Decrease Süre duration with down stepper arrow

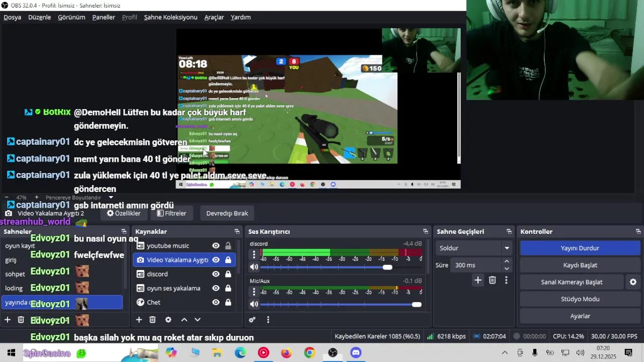507,268
